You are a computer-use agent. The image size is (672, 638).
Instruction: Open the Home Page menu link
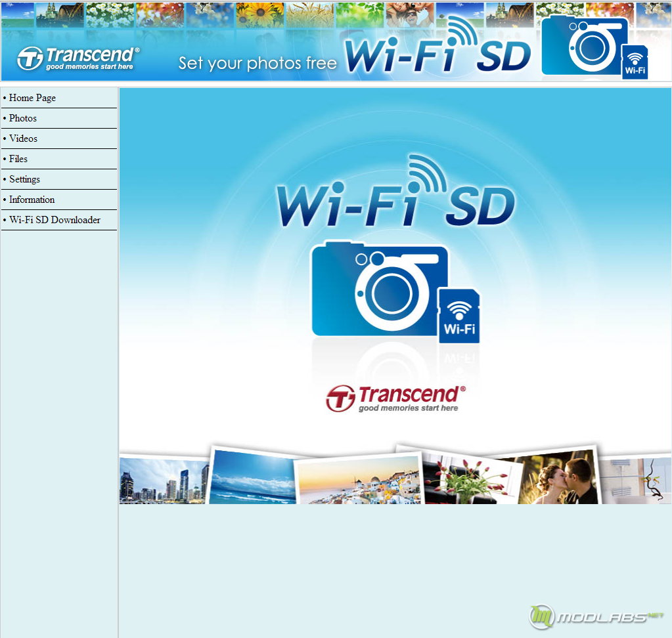click(x=33, y=98)
